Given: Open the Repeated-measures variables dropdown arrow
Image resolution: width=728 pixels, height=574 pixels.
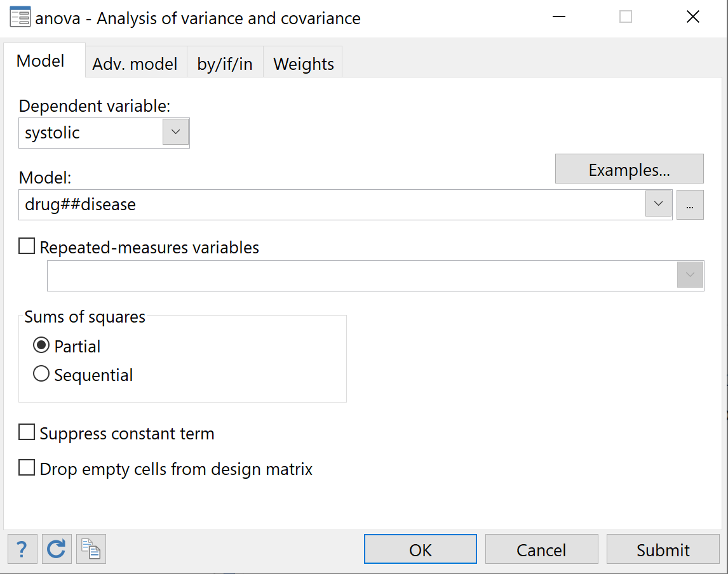Looking at the screenshot, I should (x=690, y=275).
